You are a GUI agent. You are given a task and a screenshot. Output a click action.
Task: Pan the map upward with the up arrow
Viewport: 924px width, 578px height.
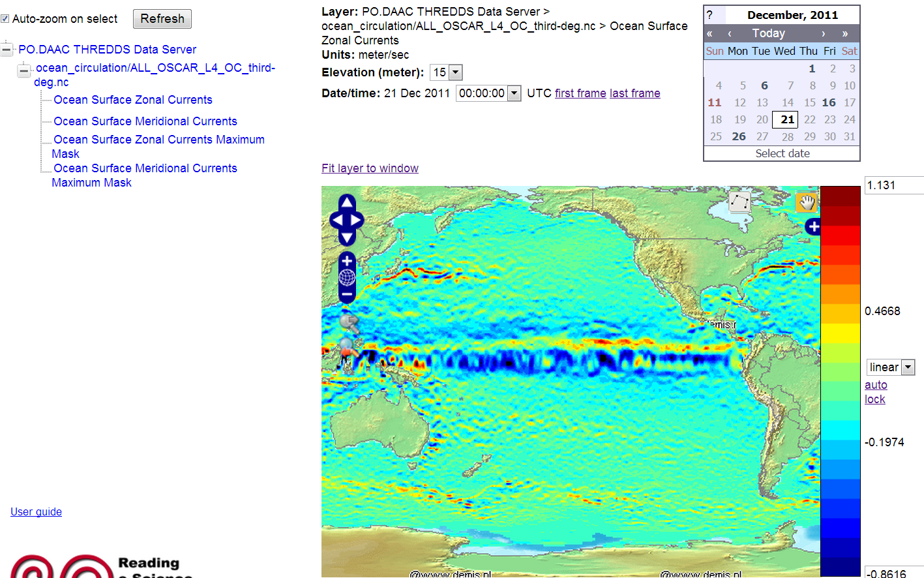pyautogui.click(x=347, y=202)
